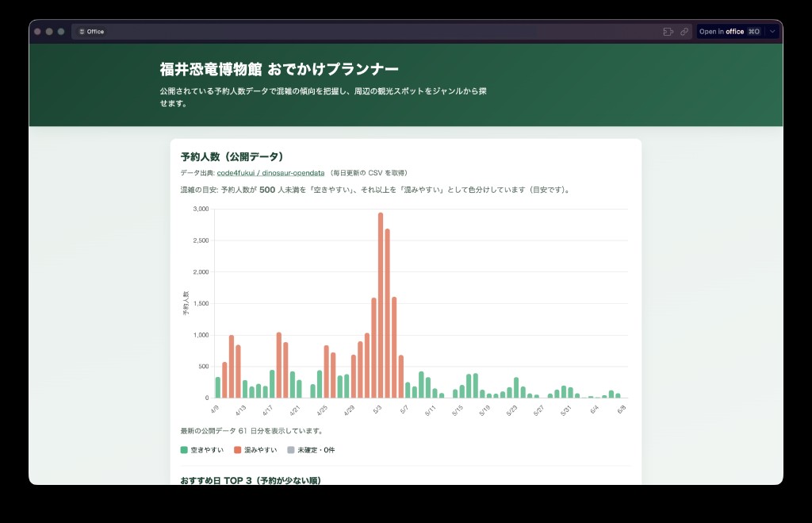Select the Office tab in title bar
The height and width of the screenshot is (523, 812).
pos(91,32)
